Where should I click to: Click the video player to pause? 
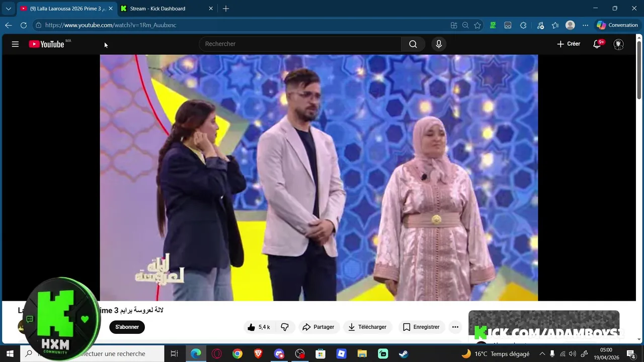tap(318, 177)
